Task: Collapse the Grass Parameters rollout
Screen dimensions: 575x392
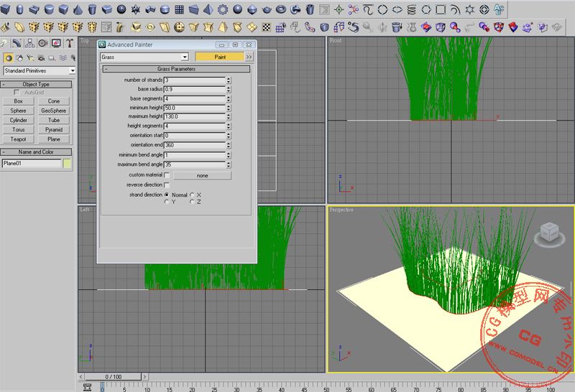Action: [176, 69]
